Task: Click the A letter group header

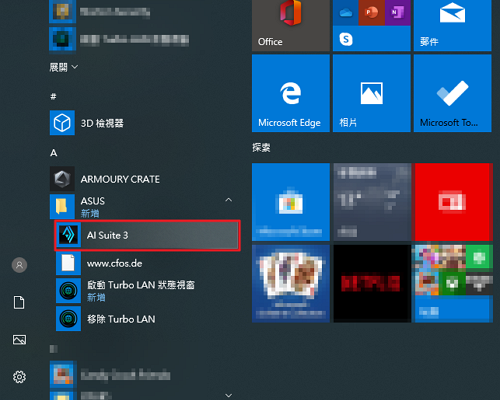Action: pos(53,153)
